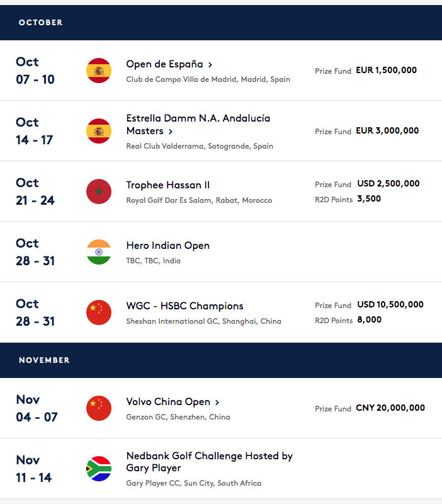This screenshot has height=504, width=442.
Task: Click the NOVEMBER month header bar
Action: (x=221, y=360)
